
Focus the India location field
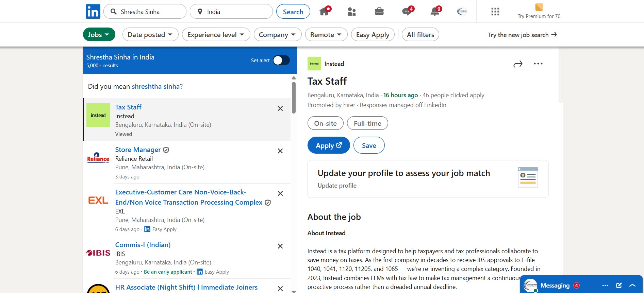[231, 12]
